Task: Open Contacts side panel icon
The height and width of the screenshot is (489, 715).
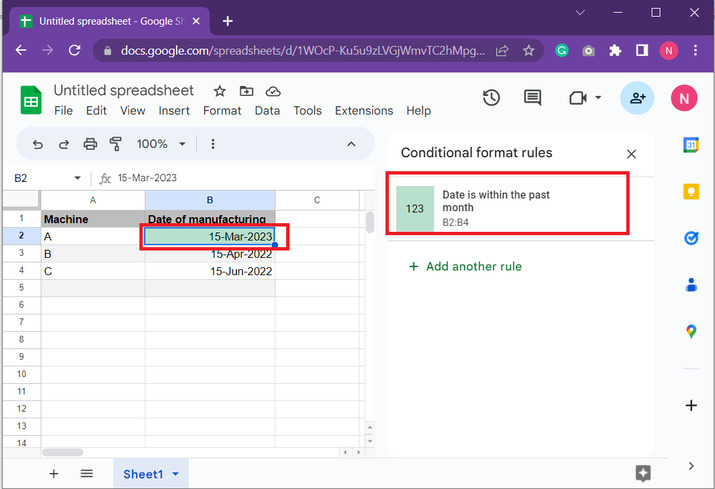Action: [x=691, y=285]
